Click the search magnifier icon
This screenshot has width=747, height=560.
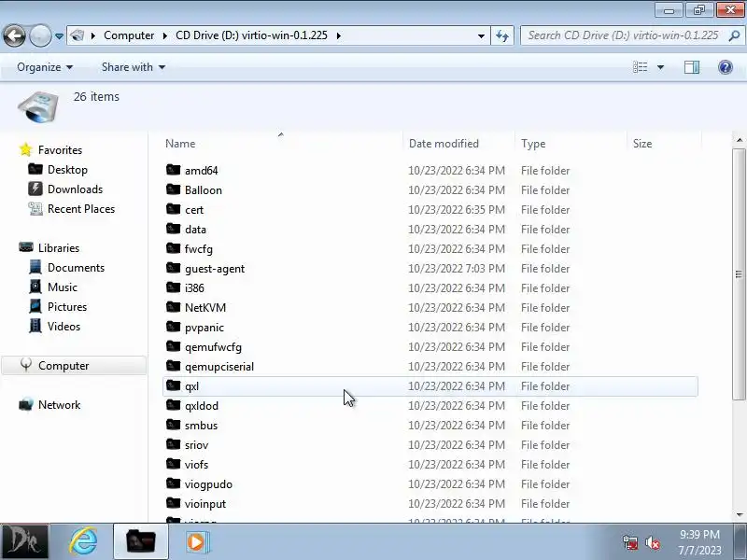pyautogui.click(x=734, y=35)
